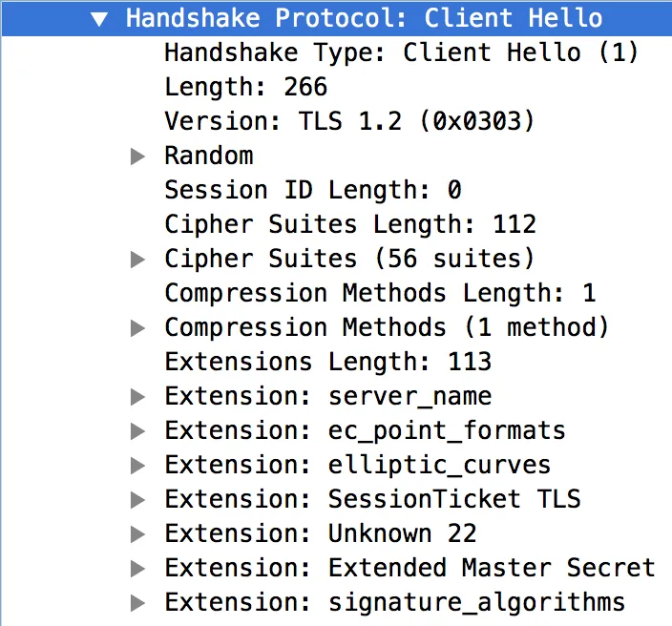672x626 pixels.
Task: Select the Length: 266 row
Action: [245, 87]
